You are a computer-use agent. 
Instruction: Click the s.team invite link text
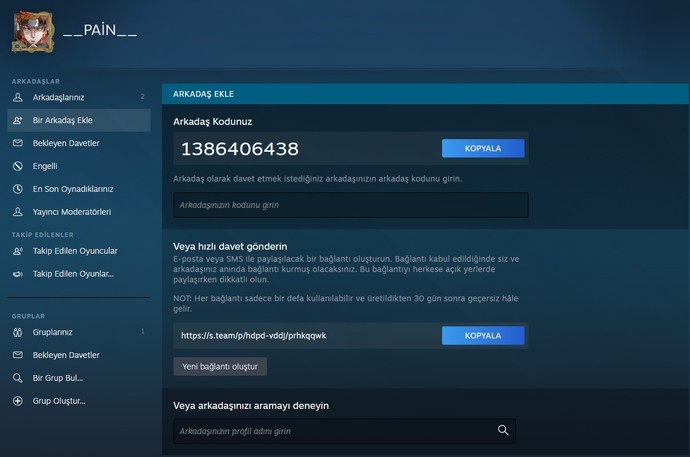[253, 336]
